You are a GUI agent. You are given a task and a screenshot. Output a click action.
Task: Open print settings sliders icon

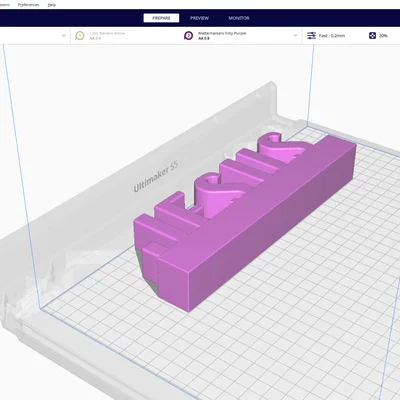(x=311, y=36)
